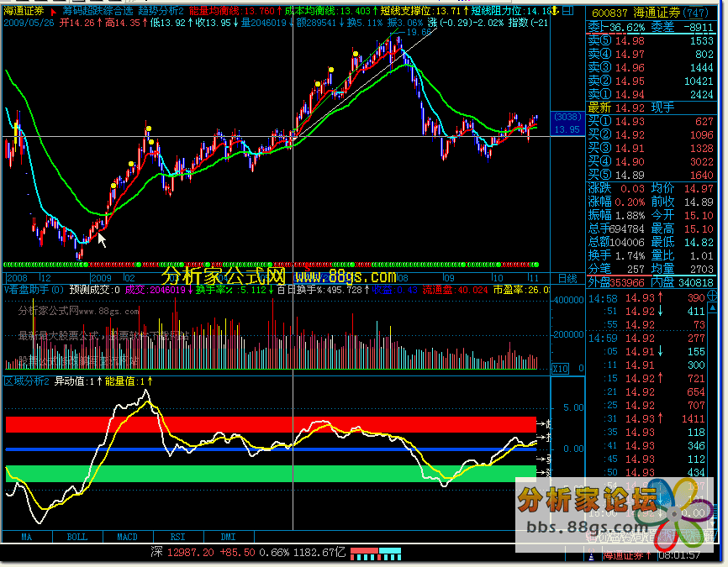Click the 日线 period selector

tap(567, 278)
